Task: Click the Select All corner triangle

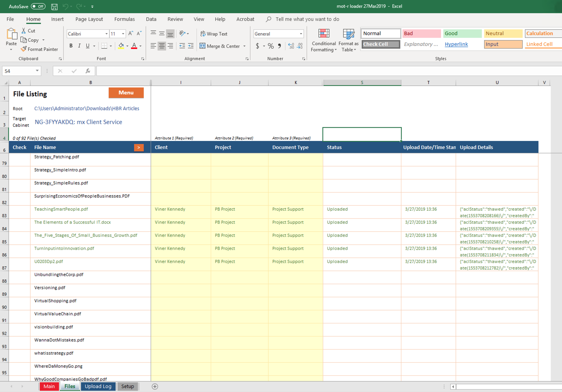Action: click(x=5, y=83)
